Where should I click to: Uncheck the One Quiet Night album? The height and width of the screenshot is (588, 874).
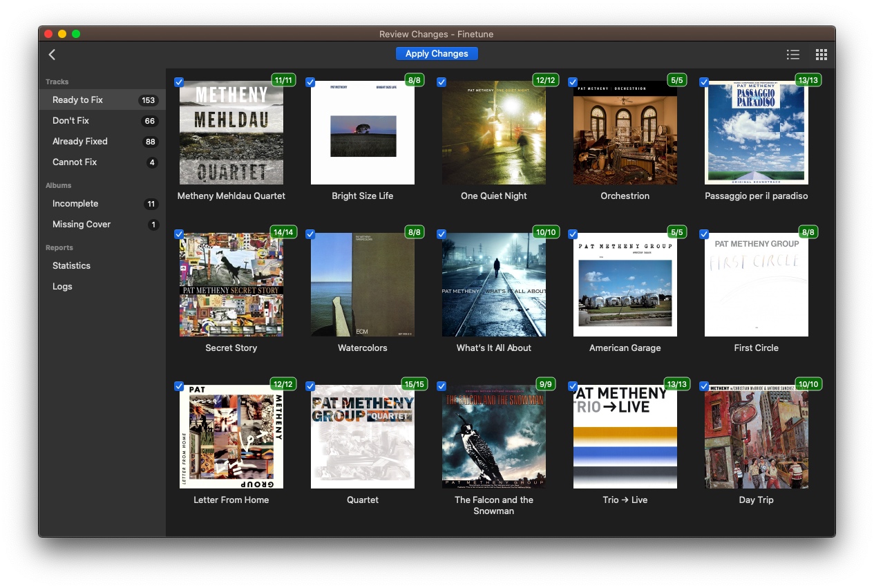point(441,82)
